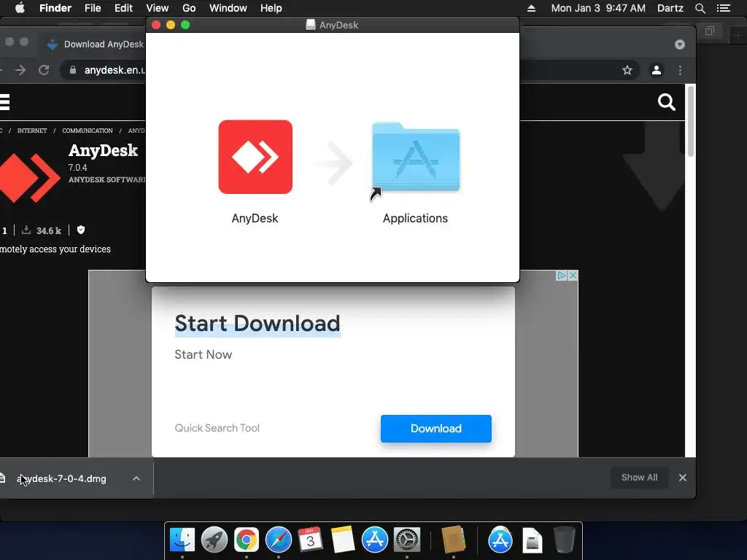Click the anydesk.en URL address field
Screen dimensions: 747x560
point(115,71)
